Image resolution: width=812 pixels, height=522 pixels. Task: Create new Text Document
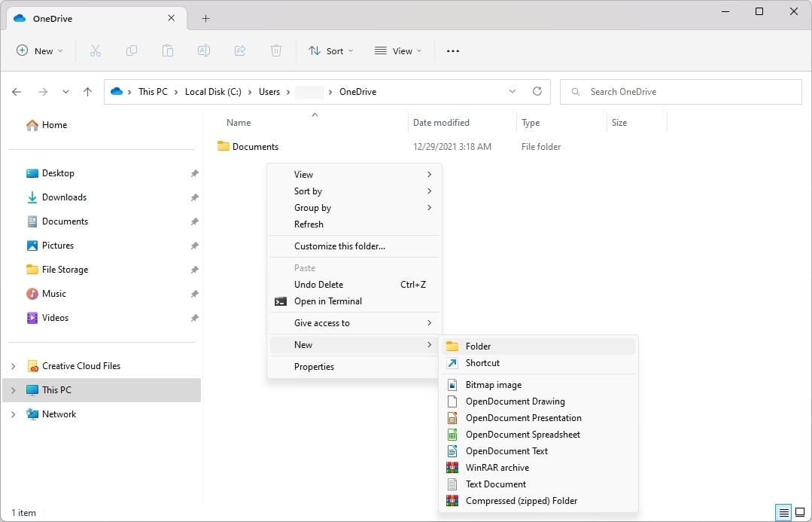tap(539, 484)
